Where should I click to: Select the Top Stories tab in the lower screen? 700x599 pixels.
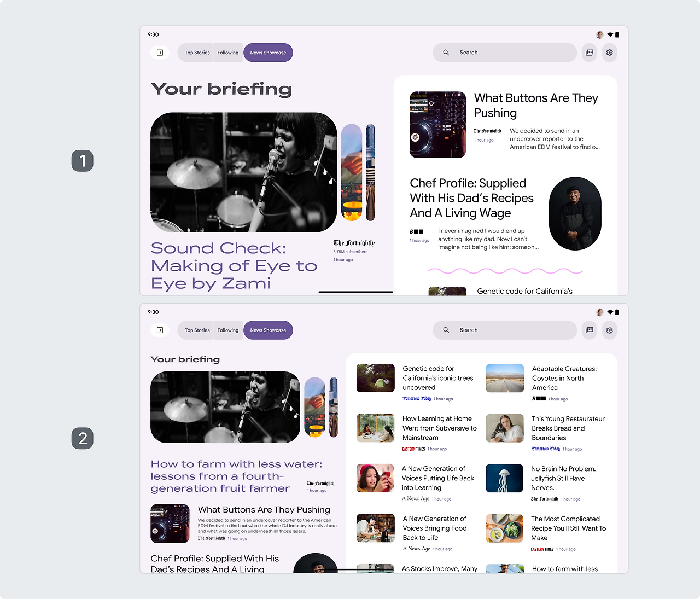click(x=196, y=330)
